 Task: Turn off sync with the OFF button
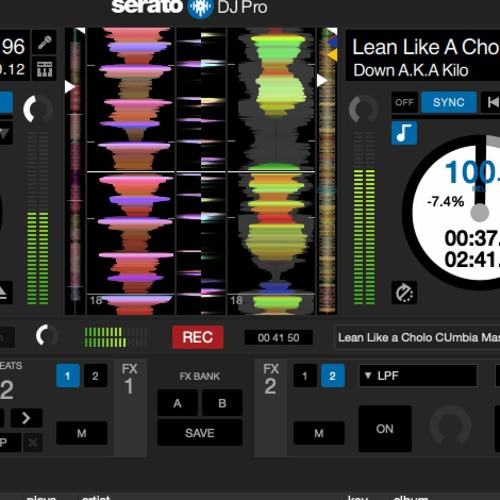(405, 102)
